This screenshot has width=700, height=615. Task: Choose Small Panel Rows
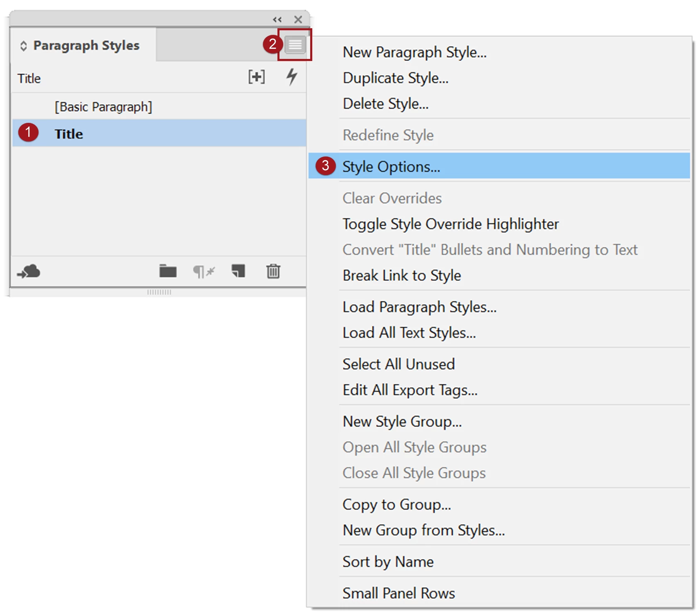[499, 593]
